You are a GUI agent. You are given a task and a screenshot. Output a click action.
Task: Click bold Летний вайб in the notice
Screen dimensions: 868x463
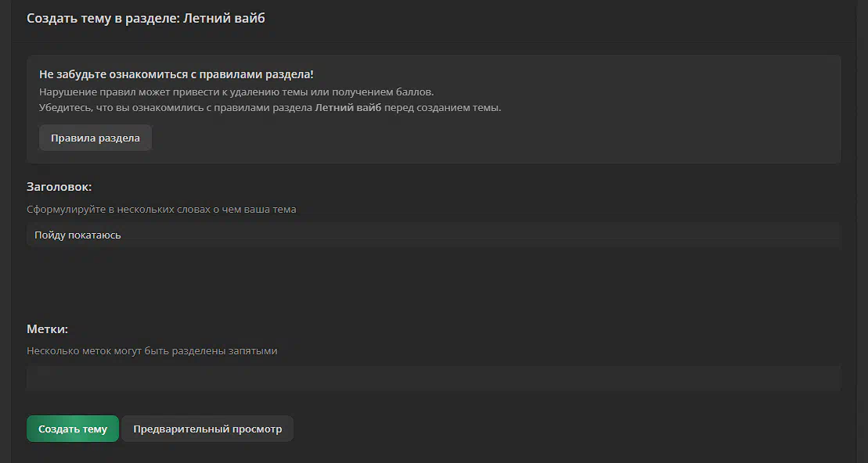tap(348, 107)
